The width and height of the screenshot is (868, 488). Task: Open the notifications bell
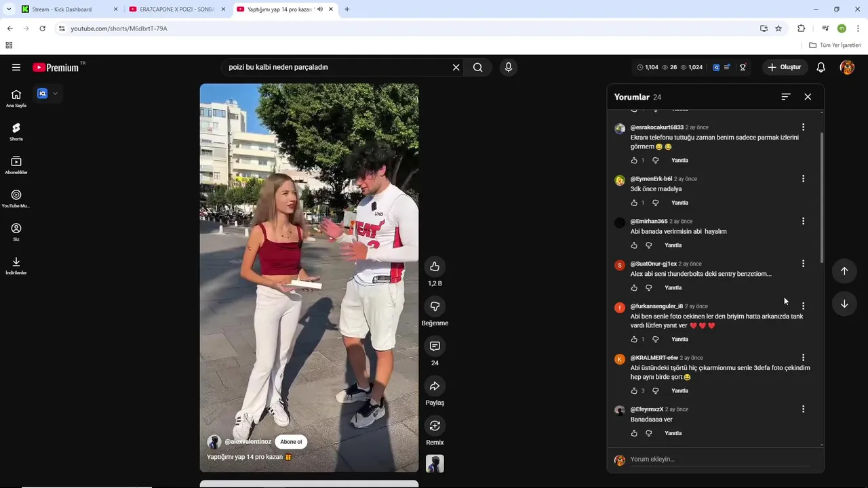coord(821,67)
